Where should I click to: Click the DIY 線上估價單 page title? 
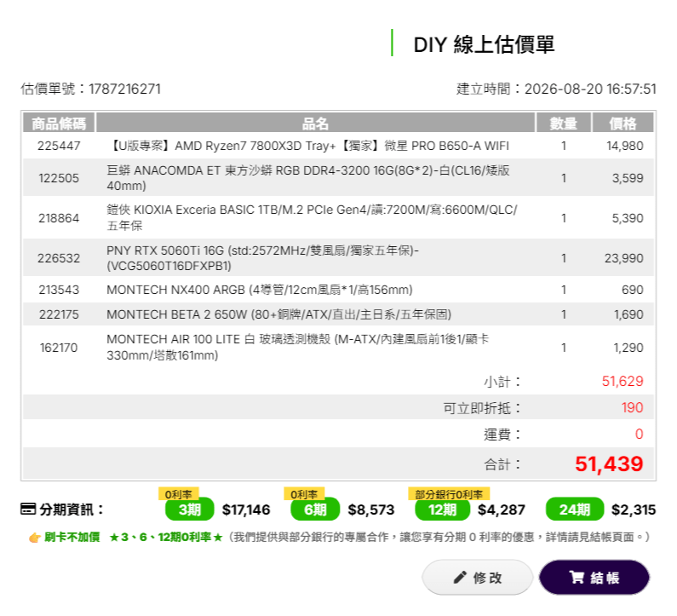[484, 44]
